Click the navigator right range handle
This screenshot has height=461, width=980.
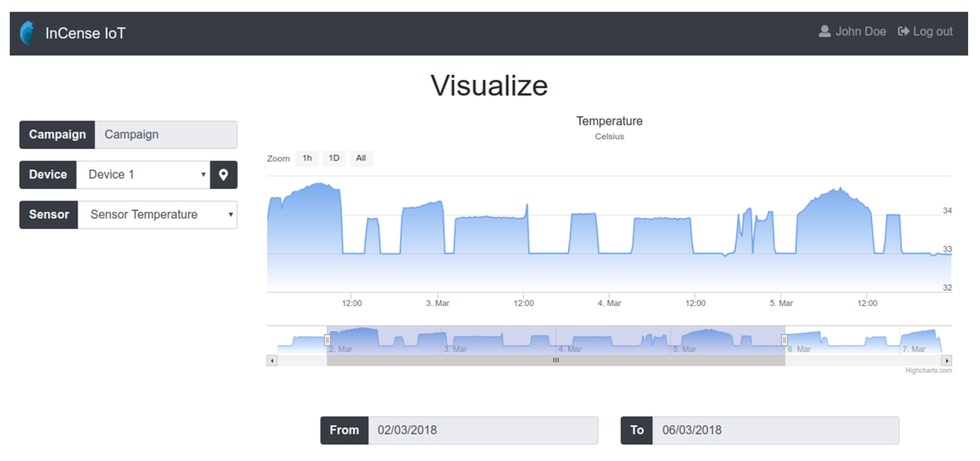[784, 340]
